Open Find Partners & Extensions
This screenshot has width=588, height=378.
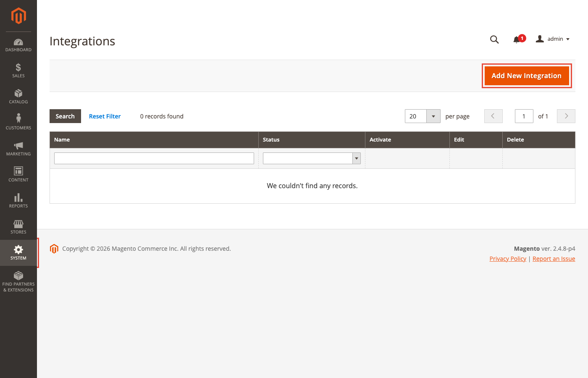pyautogui.click(x=18, y=281)
